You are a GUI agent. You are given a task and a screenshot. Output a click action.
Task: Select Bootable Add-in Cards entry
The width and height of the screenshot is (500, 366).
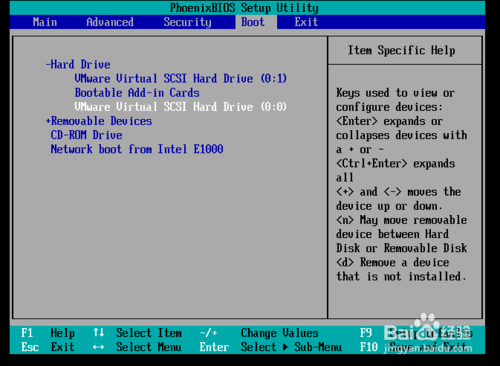point(137,93)
